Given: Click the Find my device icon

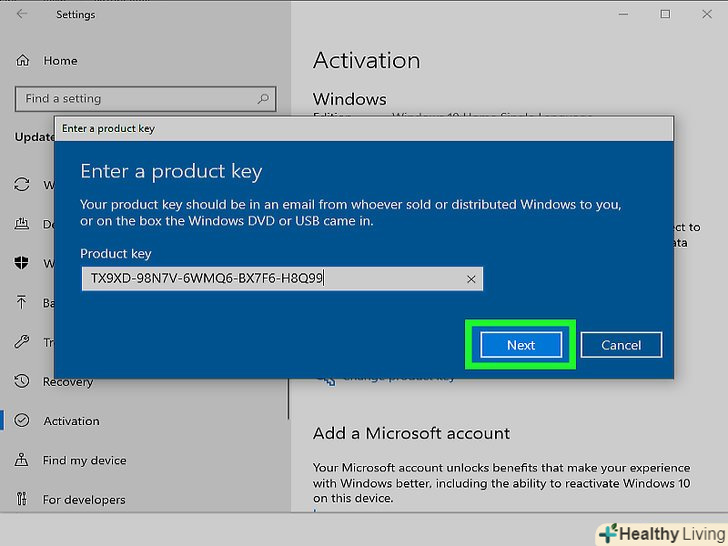Looking at the screenshot, I should 21,460.
